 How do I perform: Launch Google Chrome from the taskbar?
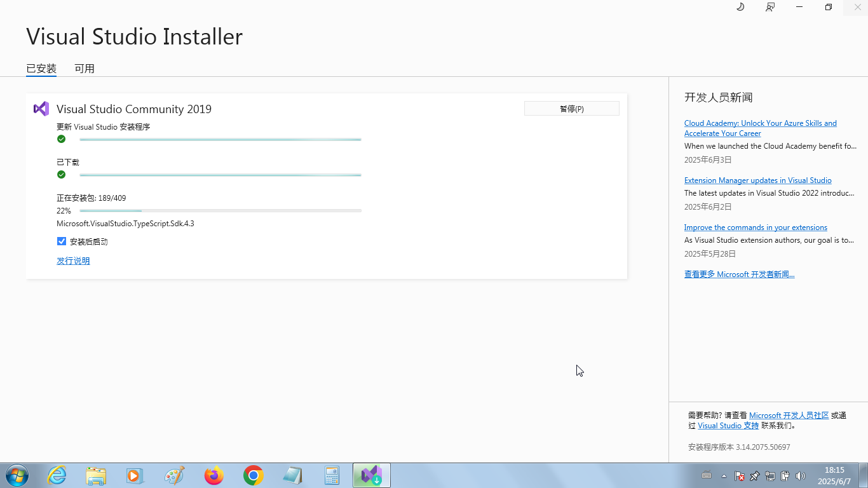(x=254, y=475)
